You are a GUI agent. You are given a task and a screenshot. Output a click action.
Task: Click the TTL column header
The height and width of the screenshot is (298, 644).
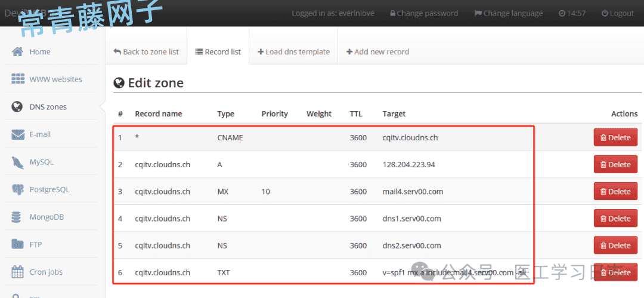click(x=355, y=113)
